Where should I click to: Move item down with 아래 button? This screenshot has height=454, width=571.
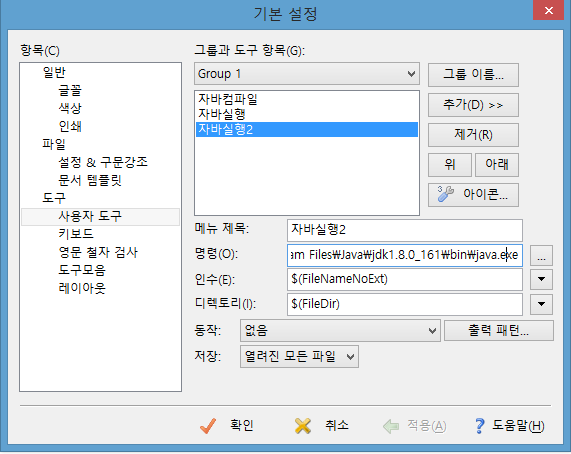pos(497,165)
